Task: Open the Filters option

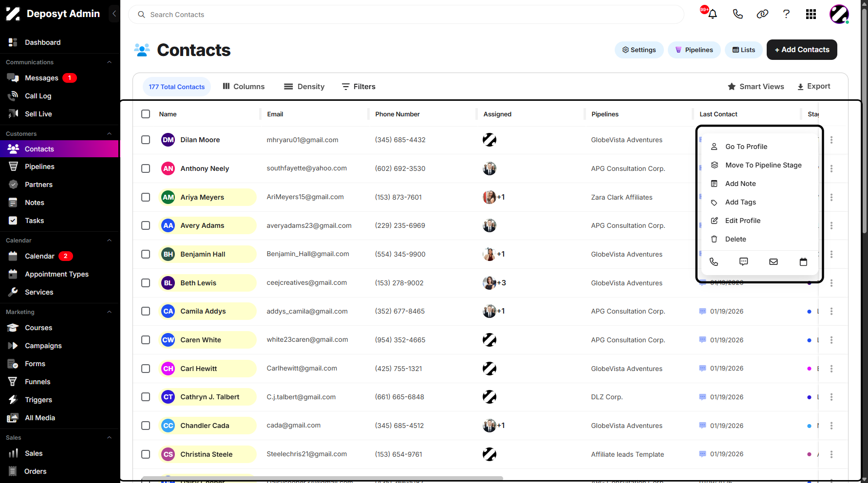Action: (x=359, y=87)
